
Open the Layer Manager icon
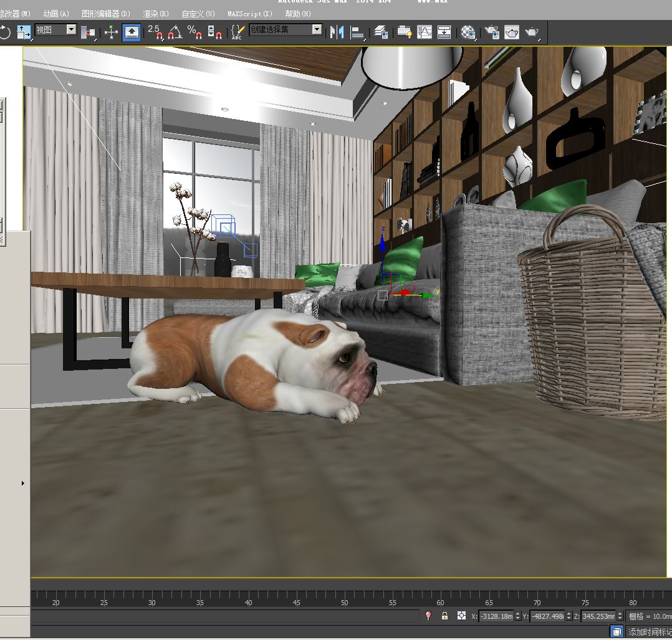tap(381, 32)
